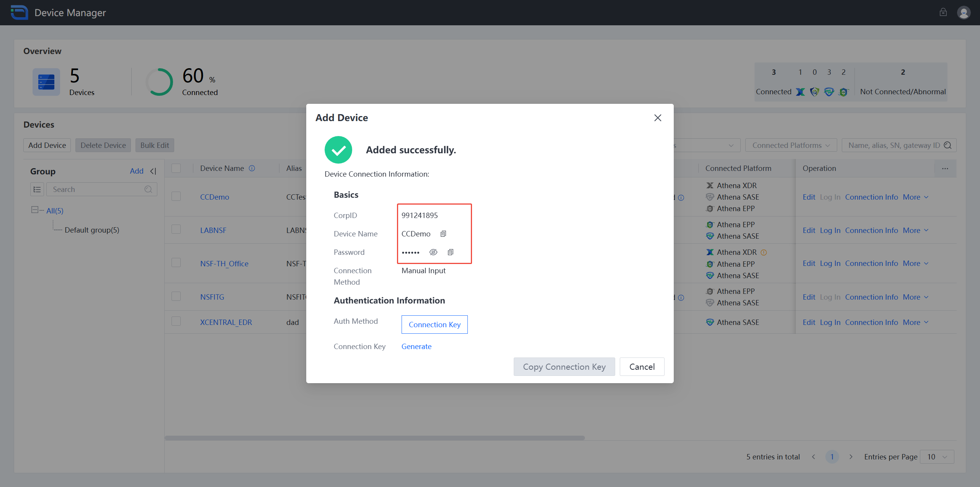Select the checkbox for the CCDemo row

point(176,196)
